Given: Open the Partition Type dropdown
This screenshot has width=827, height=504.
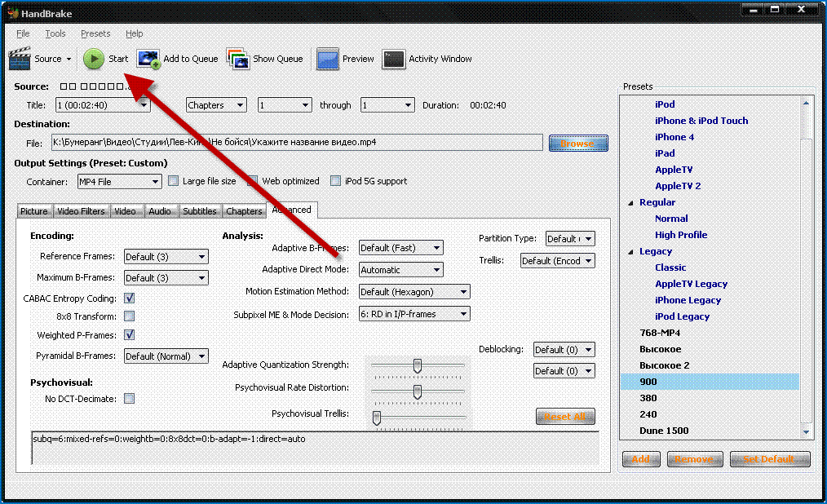Looking at the screenshot, I should pyautogui.click(x=570, y=239).
